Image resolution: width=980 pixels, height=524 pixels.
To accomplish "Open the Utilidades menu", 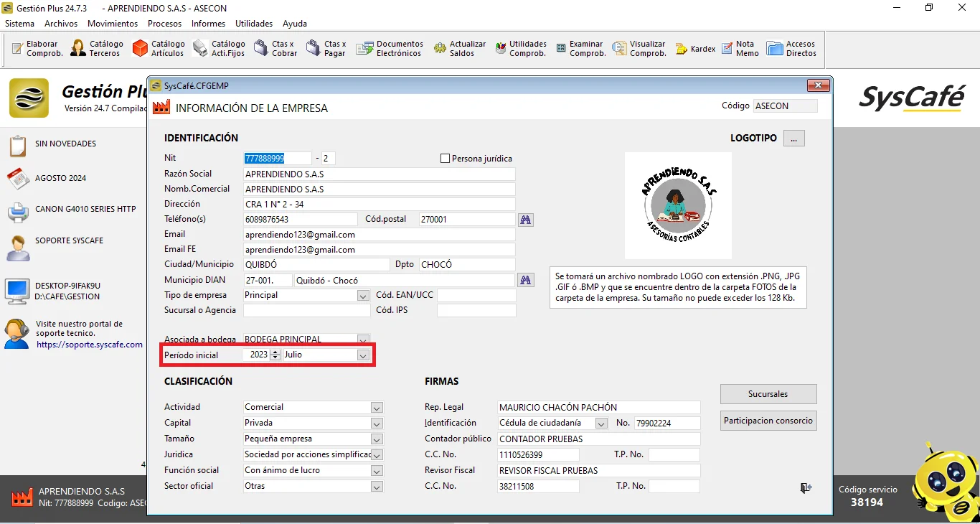I will pos(254,24).
